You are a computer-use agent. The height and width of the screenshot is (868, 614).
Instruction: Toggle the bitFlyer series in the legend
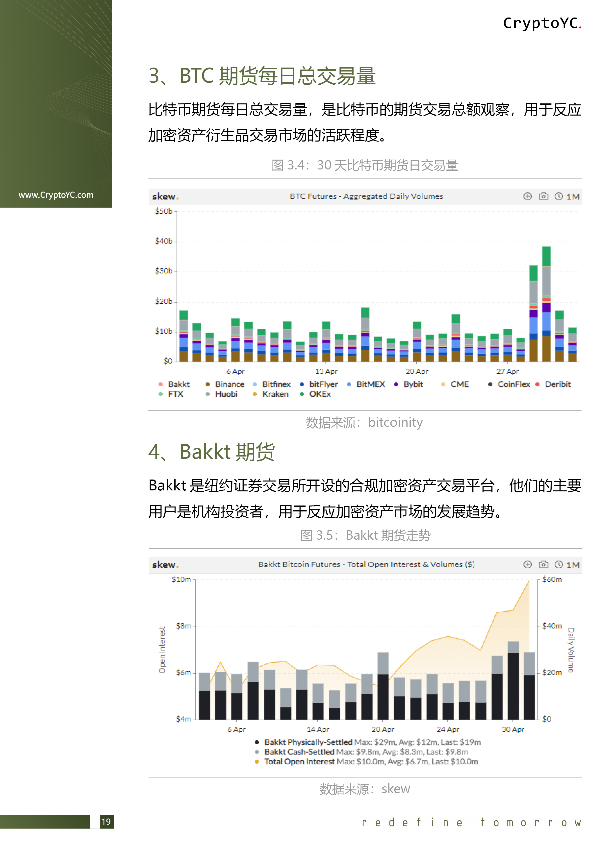[319, 384]
